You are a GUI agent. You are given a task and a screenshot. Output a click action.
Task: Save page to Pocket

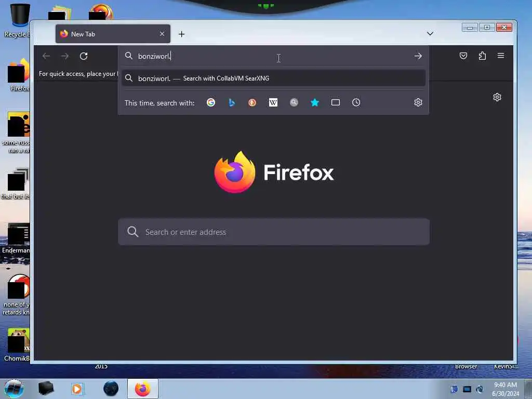(x=463, y=56)
